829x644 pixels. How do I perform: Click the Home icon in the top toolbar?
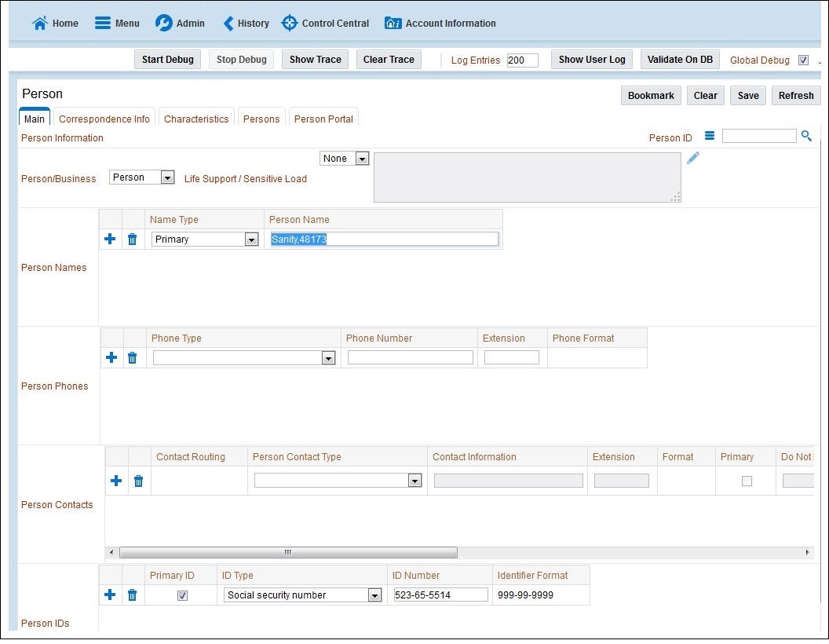[x=38, y=23]
